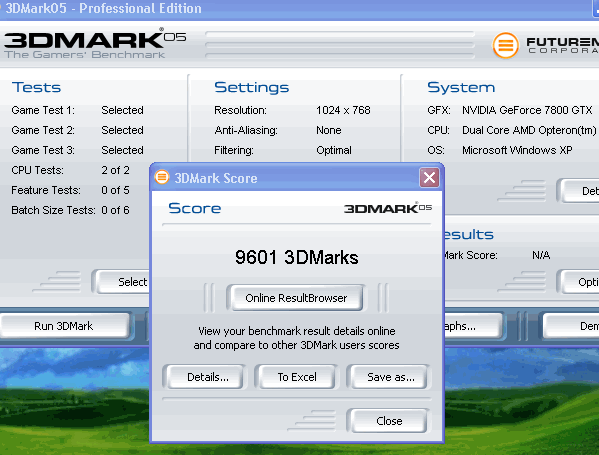The height and width of the screenshot is (455, 599).
Task: Click the 9601 3DMarks score text
Action: coord(296,257)
